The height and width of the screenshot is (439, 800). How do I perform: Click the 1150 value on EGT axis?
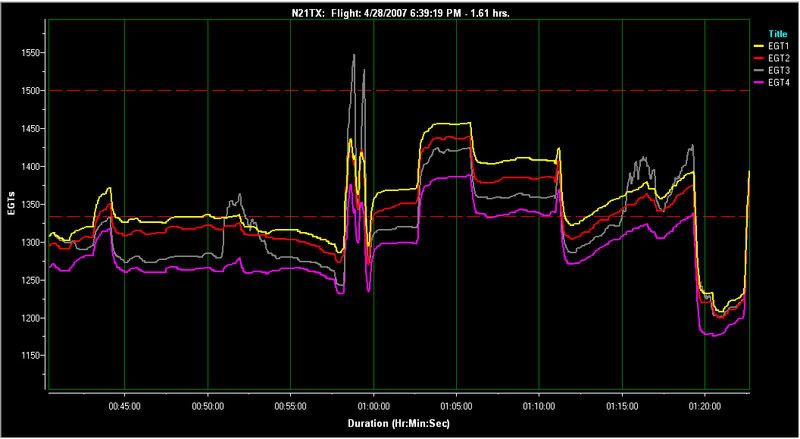30,356
